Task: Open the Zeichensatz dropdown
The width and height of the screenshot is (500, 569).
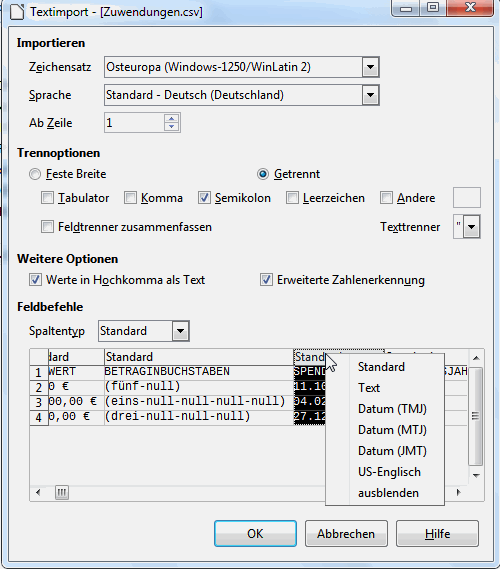Action: [x=370, y=67]
